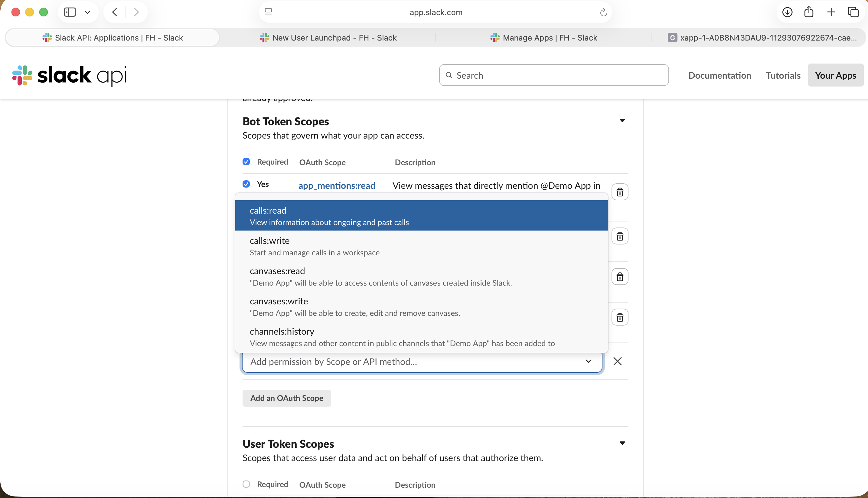Screen dimensions: 868x498
Task: Go back using the back arrow
Action: click(x=115, y=12)
